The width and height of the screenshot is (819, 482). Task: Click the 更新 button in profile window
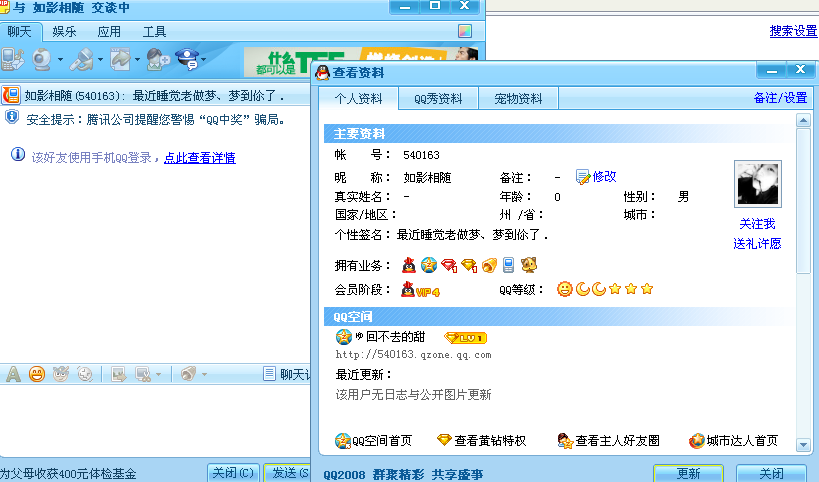(x=688, y=473)
